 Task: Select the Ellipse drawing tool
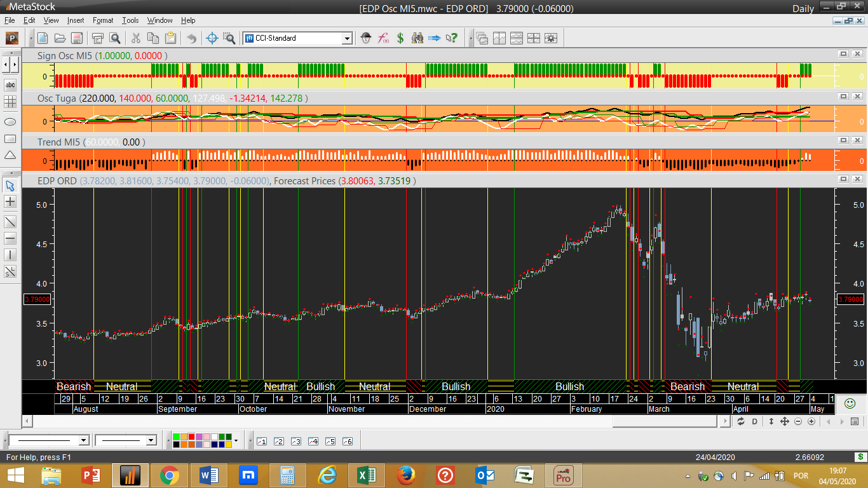[x=10, y=121]
